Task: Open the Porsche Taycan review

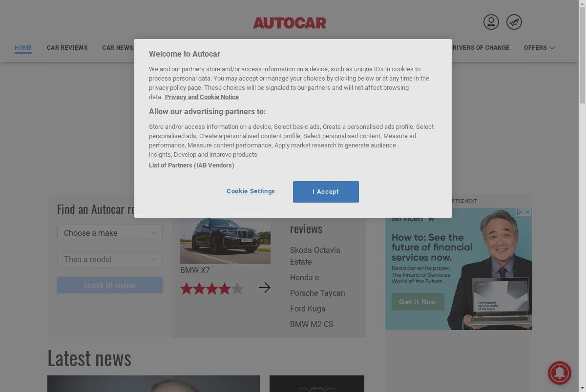Action: [317, 293]
